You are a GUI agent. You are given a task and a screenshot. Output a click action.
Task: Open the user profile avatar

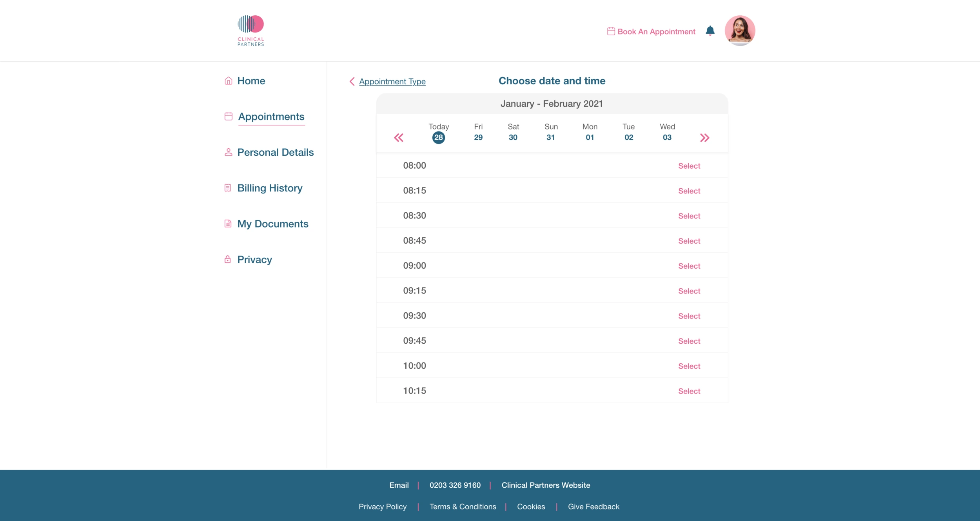(740, 31)
